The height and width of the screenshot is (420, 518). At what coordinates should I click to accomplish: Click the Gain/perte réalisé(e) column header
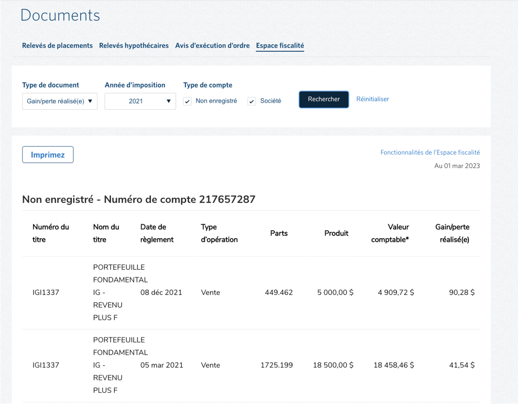452,233
